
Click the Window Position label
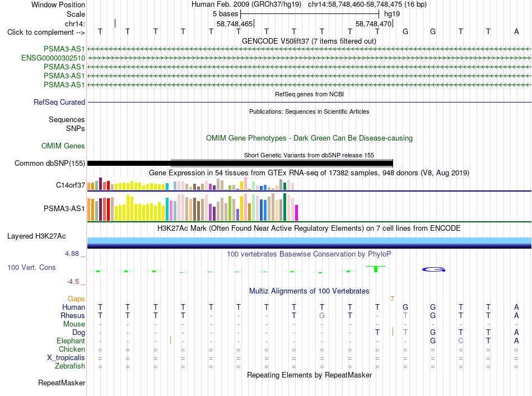click(x=58, y=4)
